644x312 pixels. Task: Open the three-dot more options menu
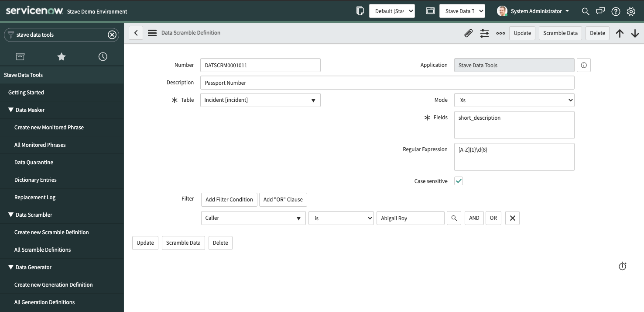tap(500, 33)
